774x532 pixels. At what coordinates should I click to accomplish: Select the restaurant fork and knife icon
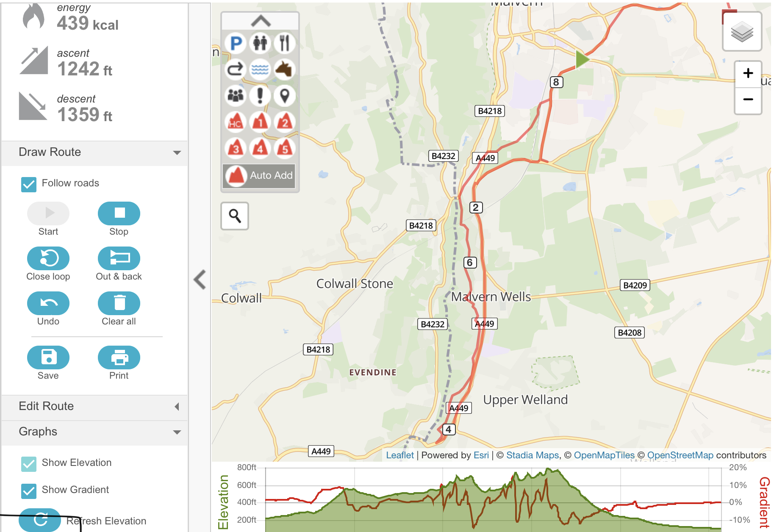click(x=284, y=43)
